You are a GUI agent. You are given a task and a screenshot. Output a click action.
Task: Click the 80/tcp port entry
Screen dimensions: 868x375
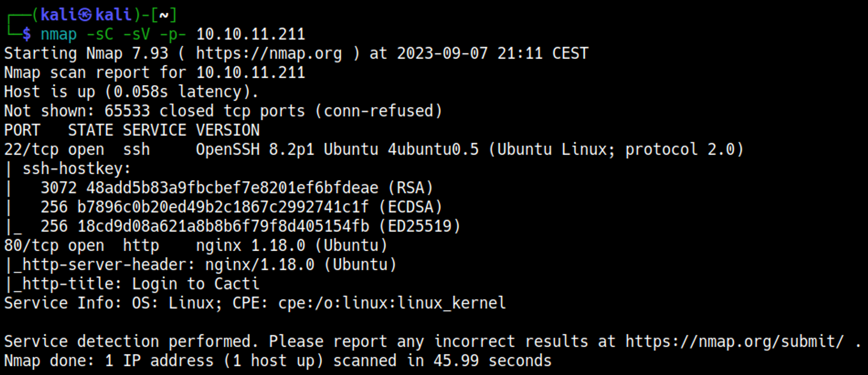31,246
